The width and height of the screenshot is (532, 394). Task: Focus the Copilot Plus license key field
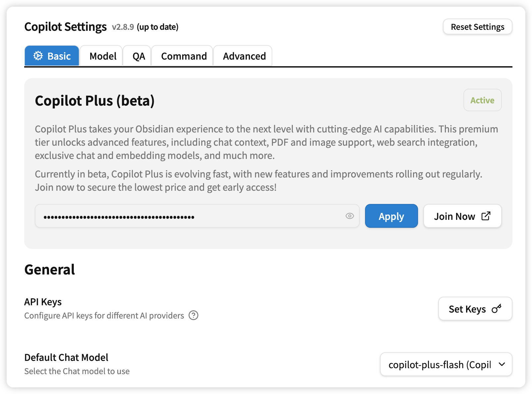(x=197, y=216)
